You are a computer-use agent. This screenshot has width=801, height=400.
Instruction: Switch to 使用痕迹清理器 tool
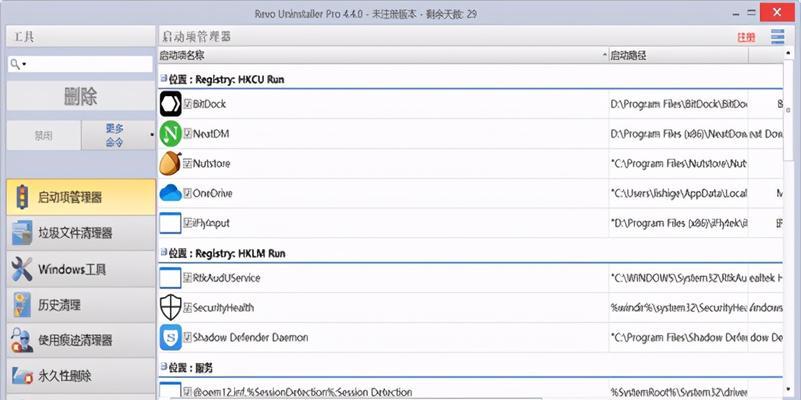[81, 340]
